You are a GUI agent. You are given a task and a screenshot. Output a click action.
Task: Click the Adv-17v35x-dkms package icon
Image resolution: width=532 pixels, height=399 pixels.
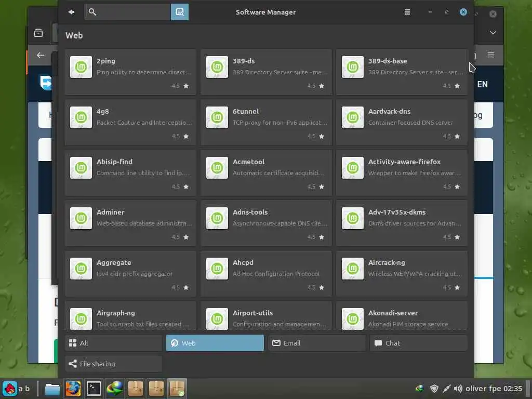click(353, 218)
